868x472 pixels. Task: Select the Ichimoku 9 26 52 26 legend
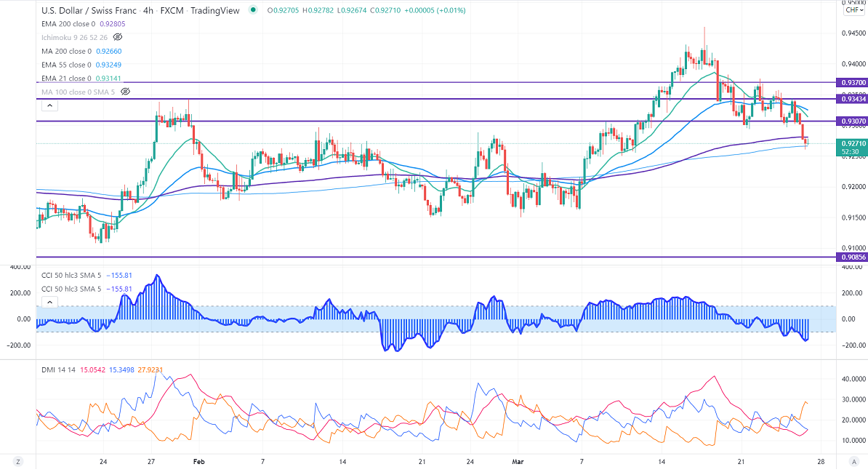75,37
